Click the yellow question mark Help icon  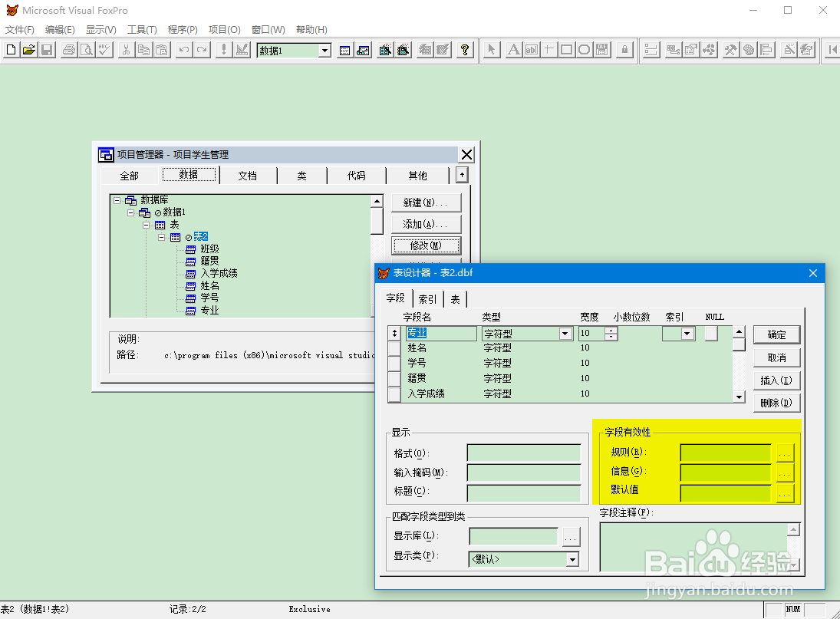(x=465, y=51)
